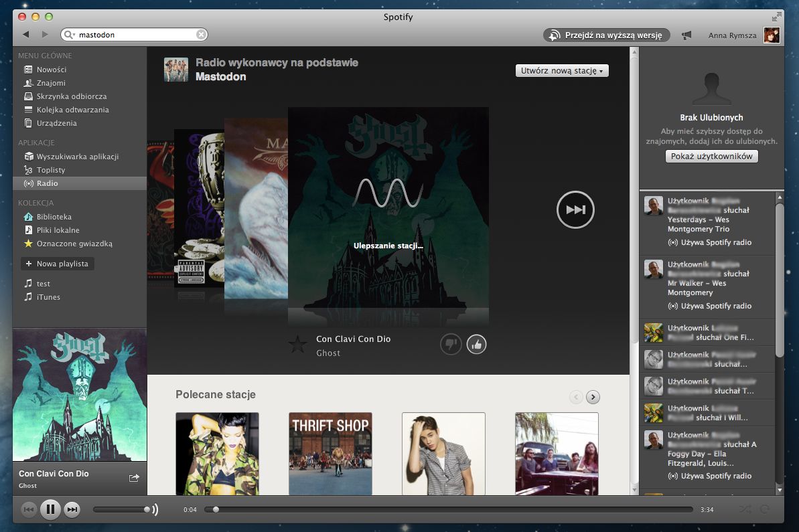Toggle shuffle in the player bar
799x532 pixels.
(x=745, y=509)
